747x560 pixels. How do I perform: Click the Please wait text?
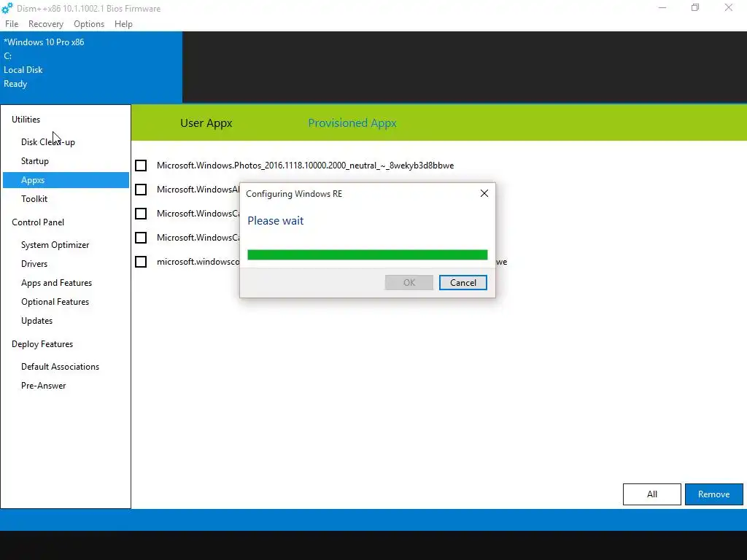click(275, 220)
